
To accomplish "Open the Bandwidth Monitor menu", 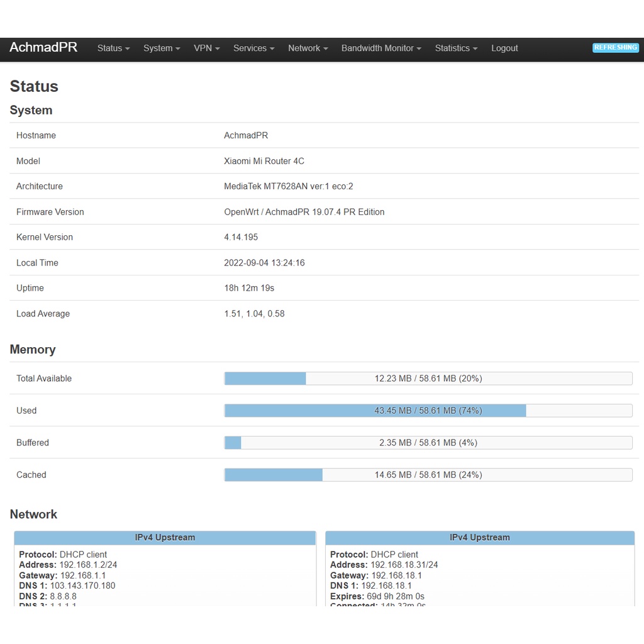I will pos(381,48).
